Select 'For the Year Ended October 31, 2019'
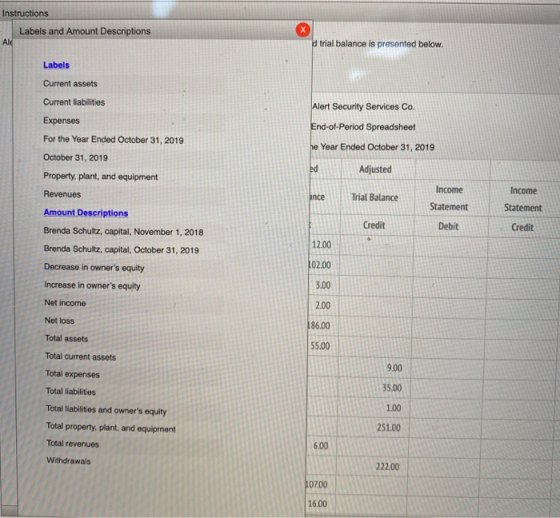 [113, 139]
